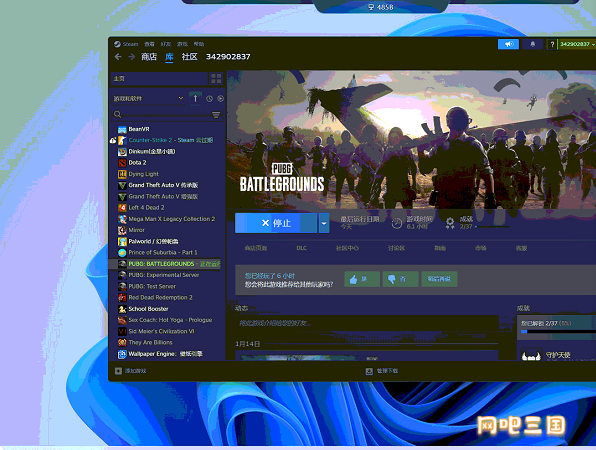596x450 pixels.
Task: Click the thumbs-up recommend button
Action: point(362,279)
